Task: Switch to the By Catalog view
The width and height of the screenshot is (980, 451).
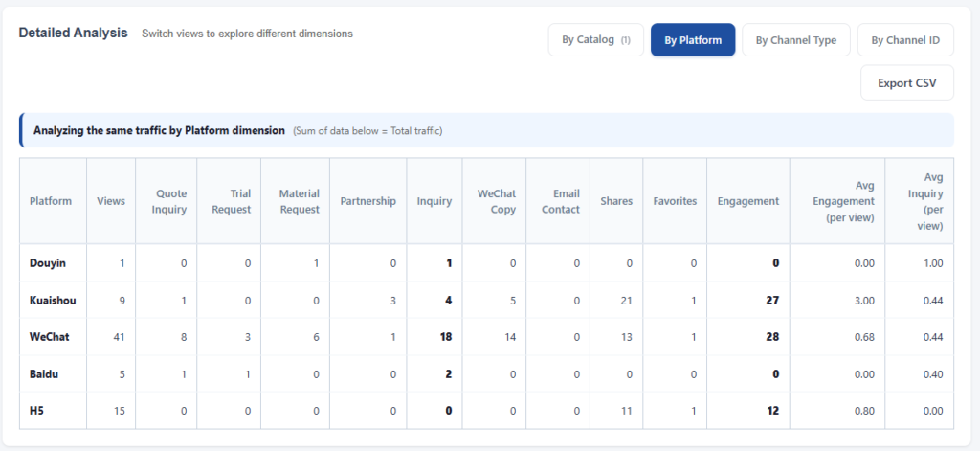Action: point(595,40)
